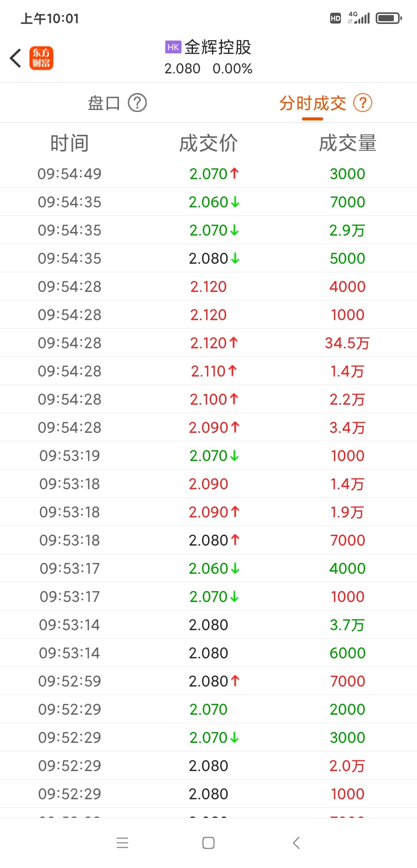Tap the 成交价 column header
The image size is (417, 868).
pos(208,143)
